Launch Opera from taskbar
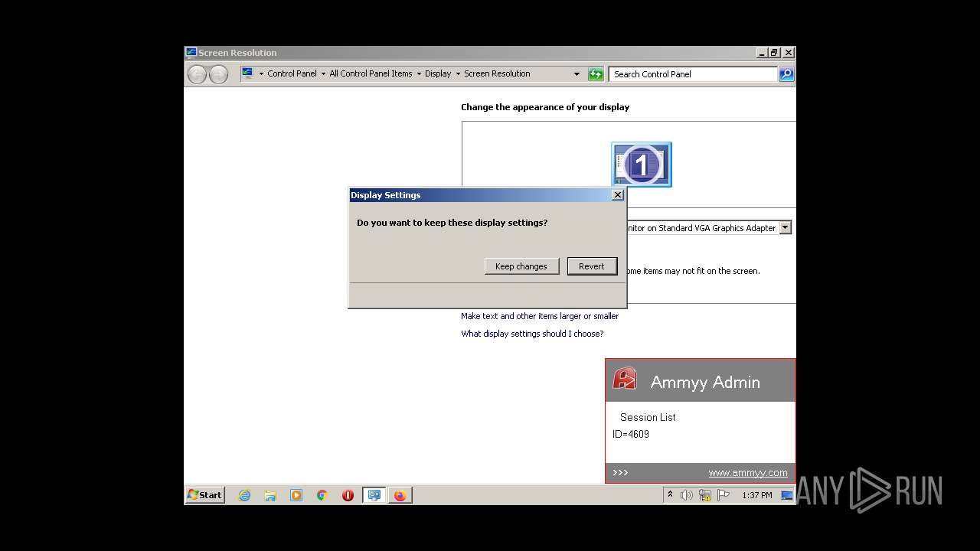This screenshot has height=551, width=980. point(348,495)
